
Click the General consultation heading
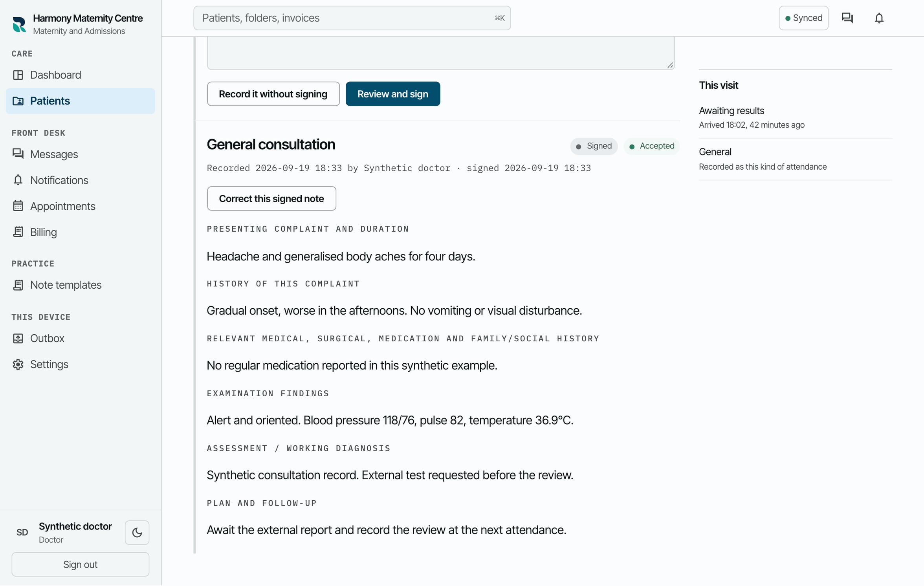271,144
